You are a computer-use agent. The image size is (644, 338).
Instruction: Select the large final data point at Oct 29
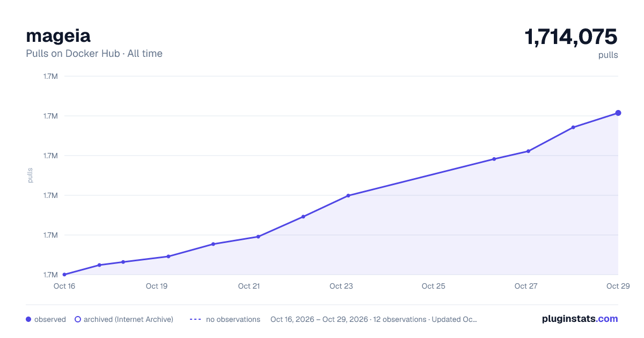tap(618, 113)
